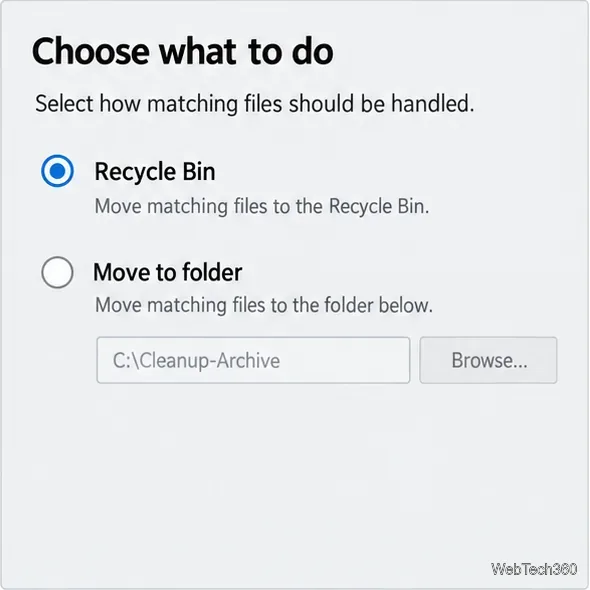
Task: Click the word 'Choose' in the dialog title
Action: (91, 51)
